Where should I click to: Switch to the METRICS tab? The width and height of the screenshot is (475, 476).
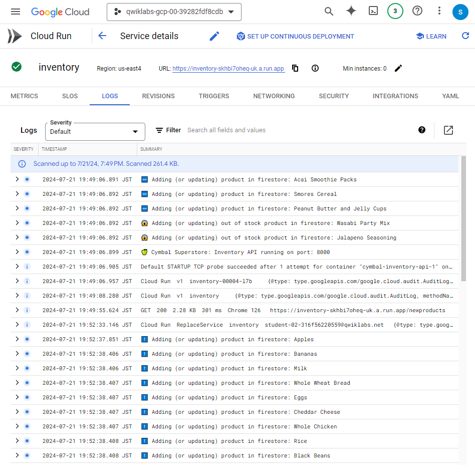pos(24,96)
